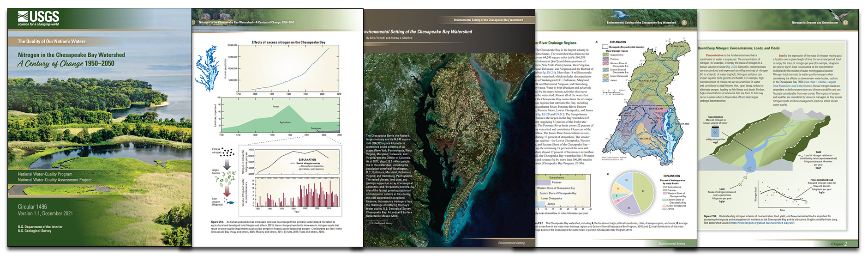Click the page 53 number badge
This screenshot has height=256, width=868.
[845, 22]
